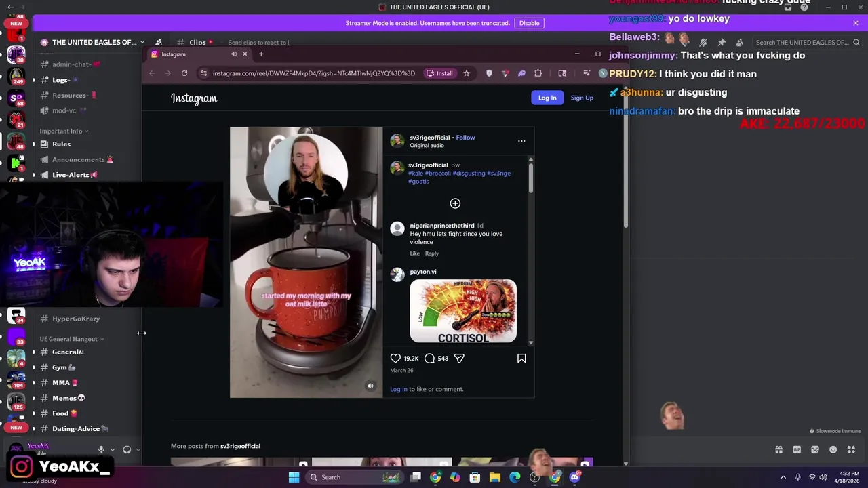
Task: Follow sv3rigeofficial
Action: (x=465, y=138)
